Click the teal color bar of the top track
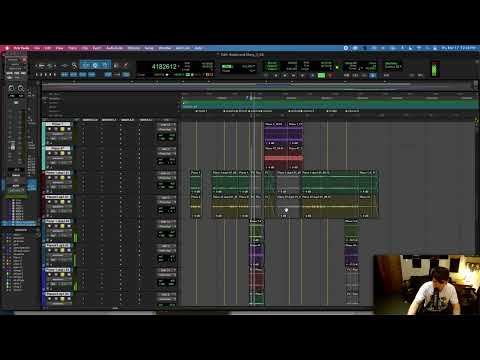Viewport: 480px width, 360px height. pyautogui.click(x=43, y=134)
